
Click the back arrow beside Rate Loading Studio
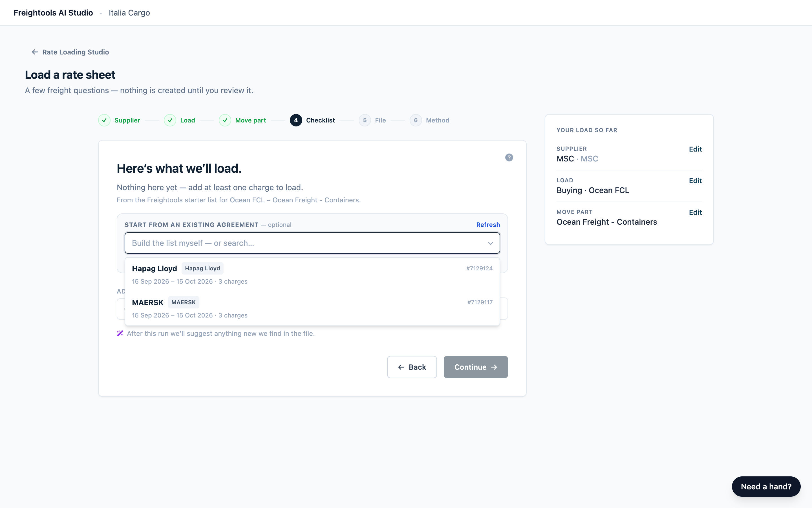35,52
